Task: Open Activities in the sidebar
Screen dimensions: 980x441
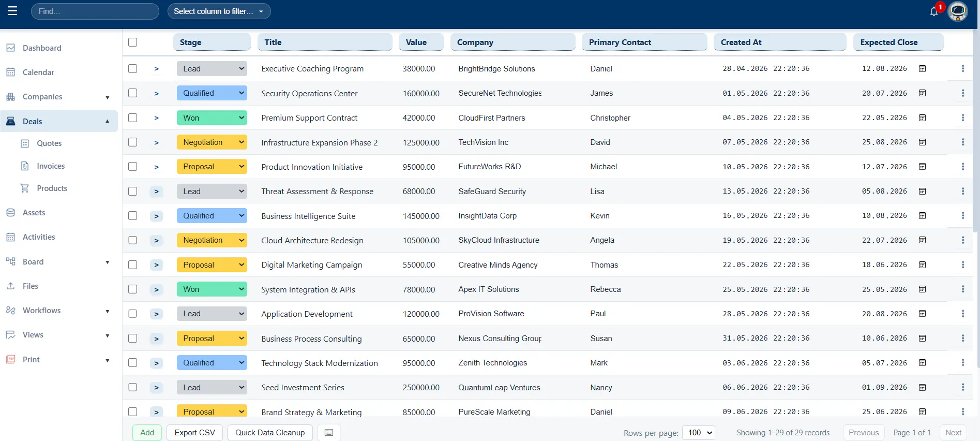Action: tap(39, 237)
